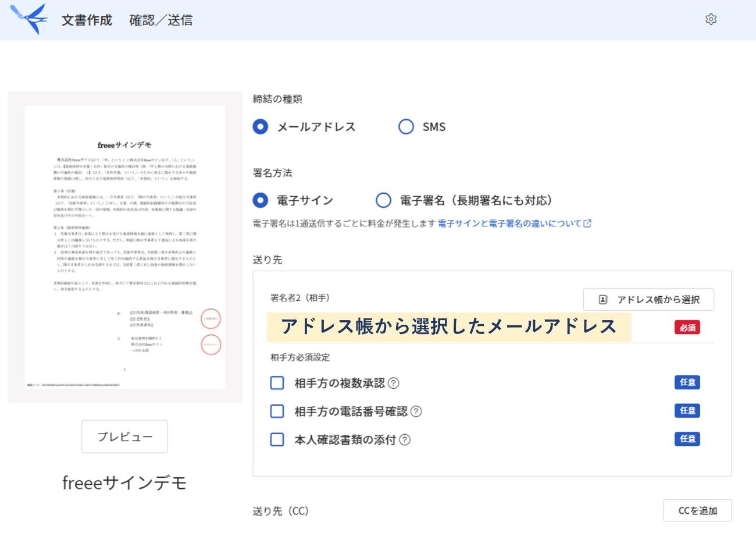Click the external link icon after 違いについて
Image resolution: width=756 pixels, height=536 pixels.
(x=587, y=223)
